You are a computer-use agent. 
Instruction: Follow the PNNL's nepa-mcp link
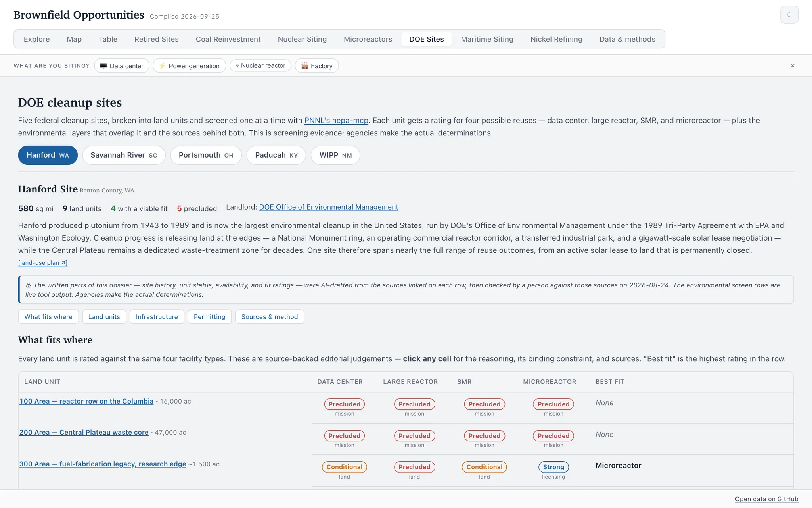[x=336, y=121]
